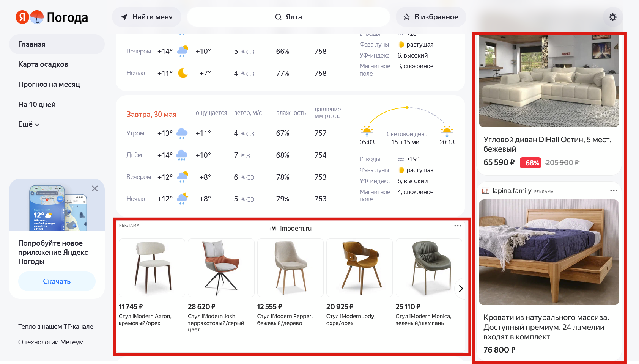Click the 65 590 ₽ sofa price
This screenshot has height=364, width=639.
pos(499,162)
